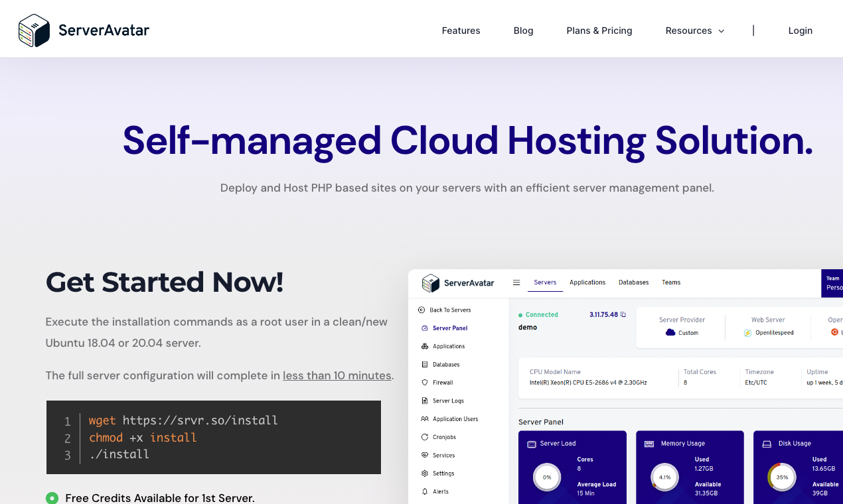The image size is (843, 504).
Task: Click the Cronjobs refresh icon
Action: (425, 437)
